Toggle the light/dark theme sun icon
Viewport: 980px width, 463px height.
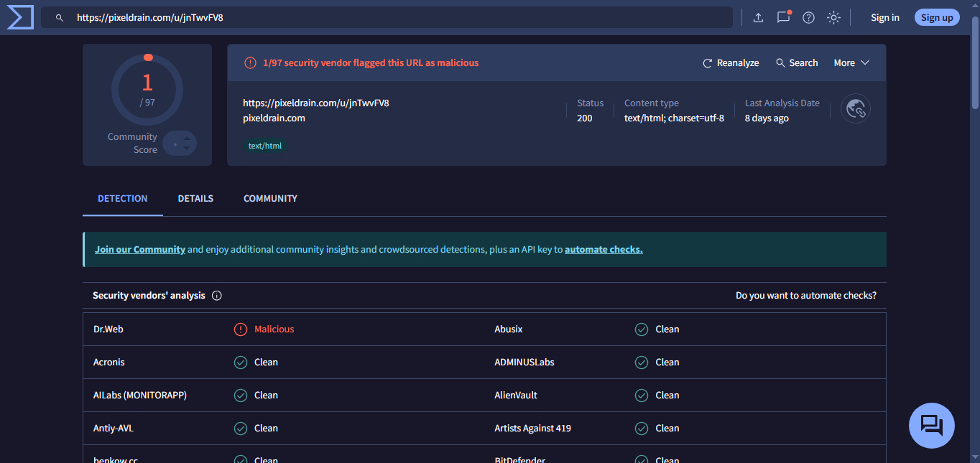click(x=833, y=17)
